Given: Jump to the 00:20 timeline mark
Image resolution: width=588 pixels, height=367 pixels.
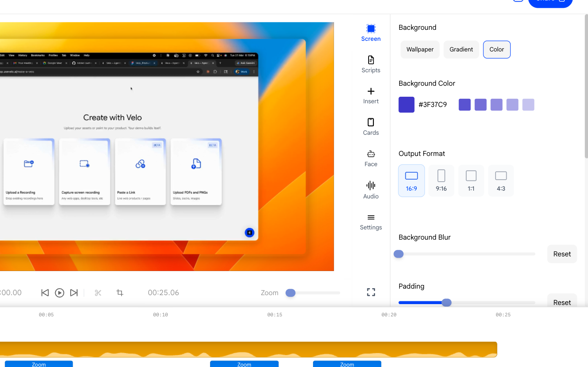Looking at the screenshot, I should [x=389, y=315].
